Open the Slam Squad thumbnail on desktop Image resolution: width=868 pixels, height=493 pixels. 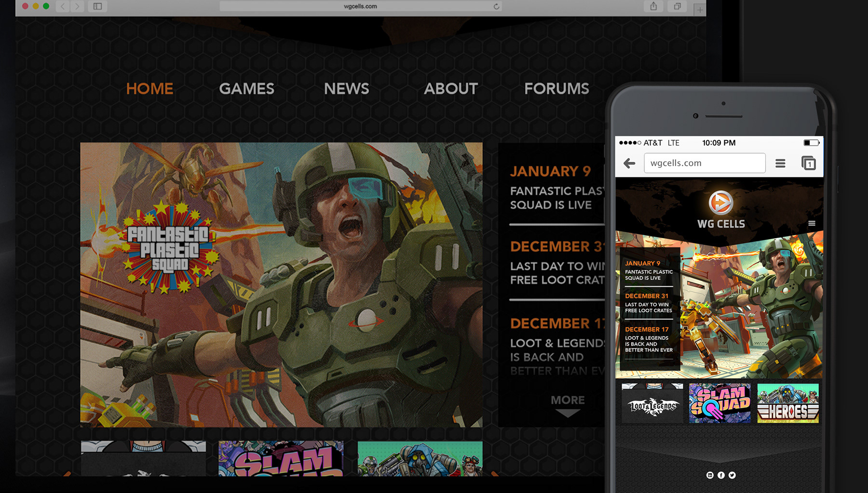coord(281,458)
